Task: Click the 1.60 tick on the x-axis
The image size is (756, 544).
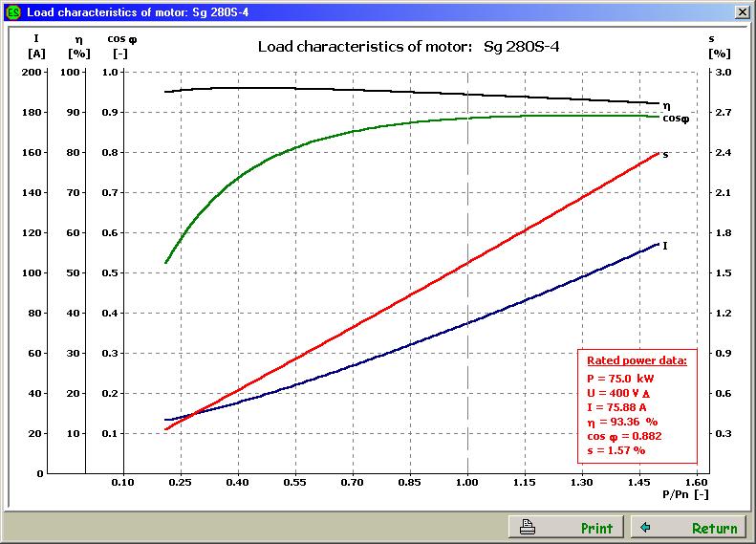Action: coord(697,482)
